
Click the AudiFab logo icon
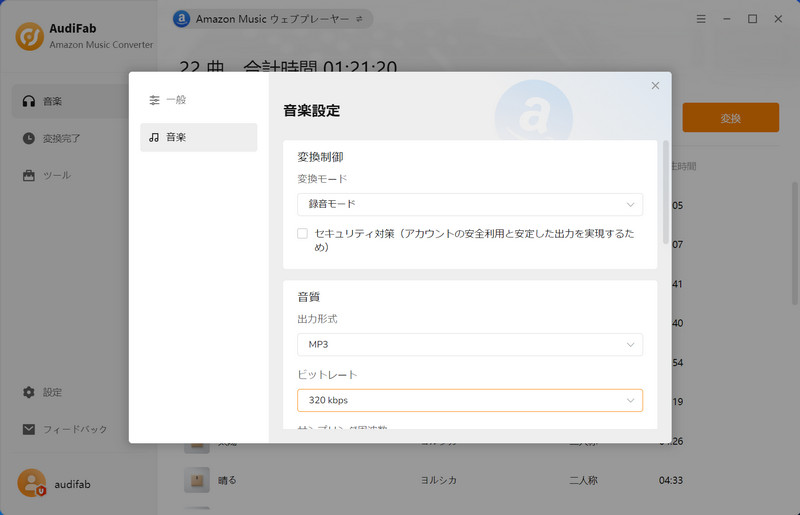30,36
